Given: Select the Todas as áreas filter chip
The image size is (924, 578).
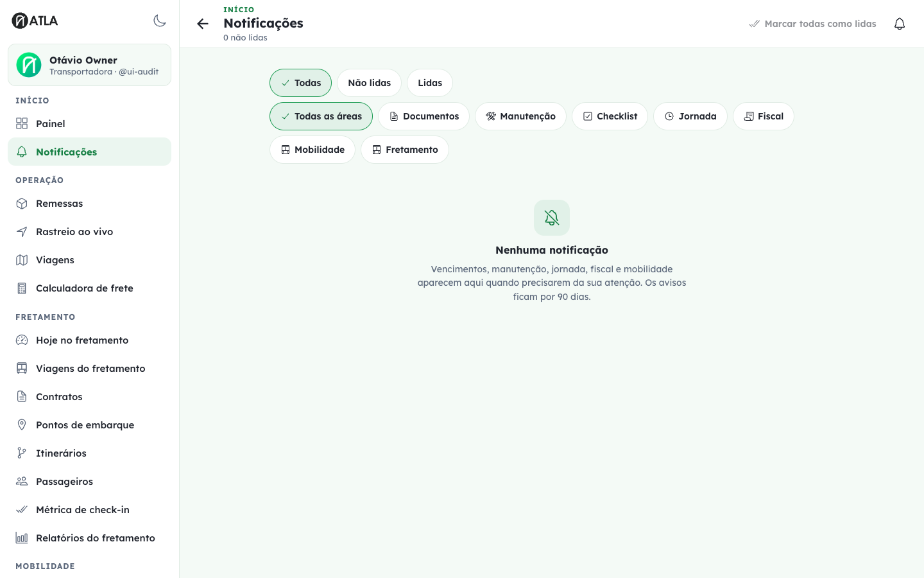Looking at the screenshot, I should click(x=321, y=116).
